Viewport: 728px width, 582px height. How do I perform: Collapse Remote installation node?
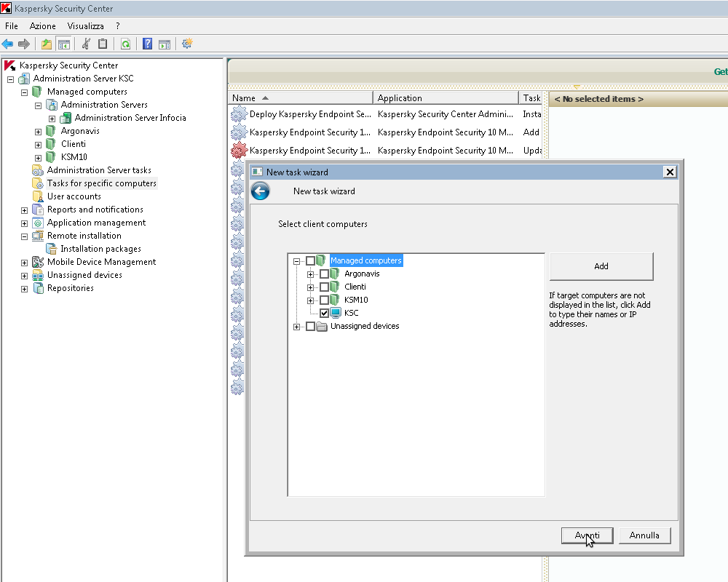(x=24, y=236)
